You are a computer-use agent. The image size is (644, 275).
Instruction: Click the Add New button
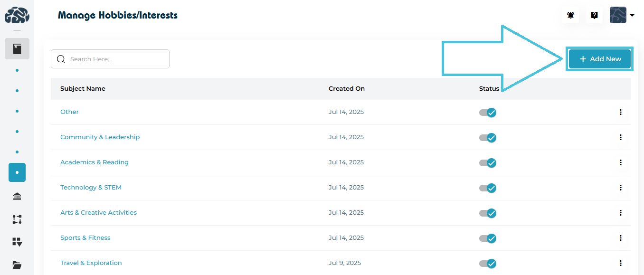(x=600, y=59)
